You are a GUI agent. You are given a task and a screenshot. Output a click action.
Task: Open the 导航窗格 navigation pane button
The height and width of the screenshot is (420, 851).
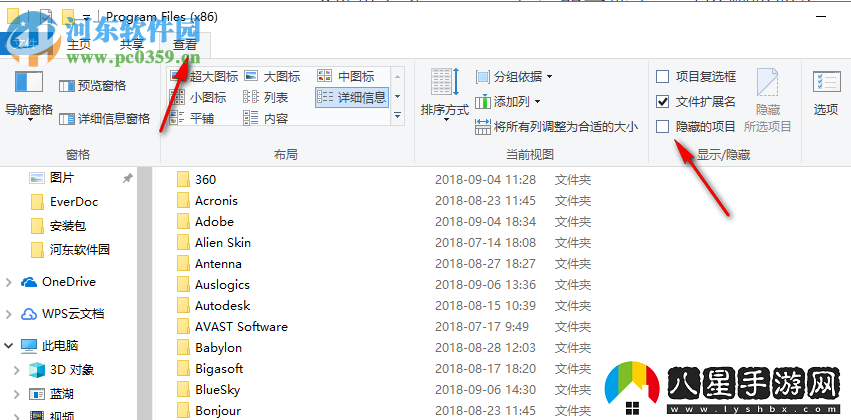(x=29, y=95)
